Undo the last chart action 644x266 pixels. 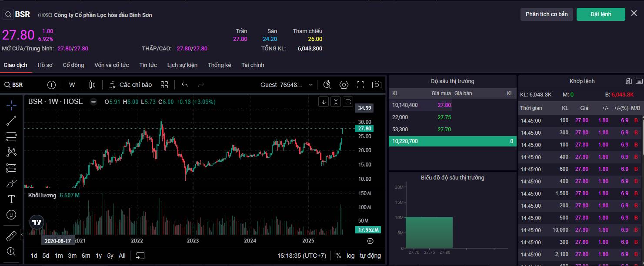point(184,85)
